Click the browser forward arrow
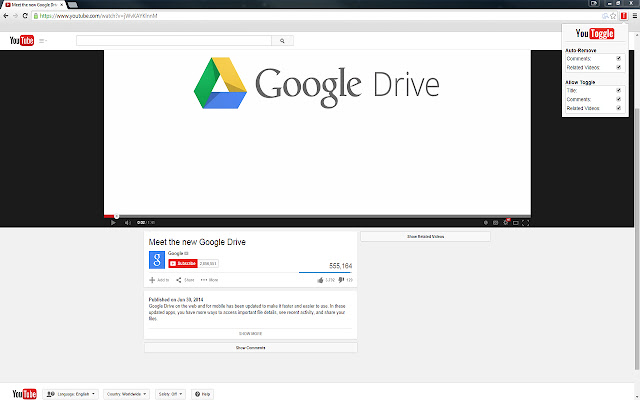This screenshot has width=640, height=400. coord(16,16)
